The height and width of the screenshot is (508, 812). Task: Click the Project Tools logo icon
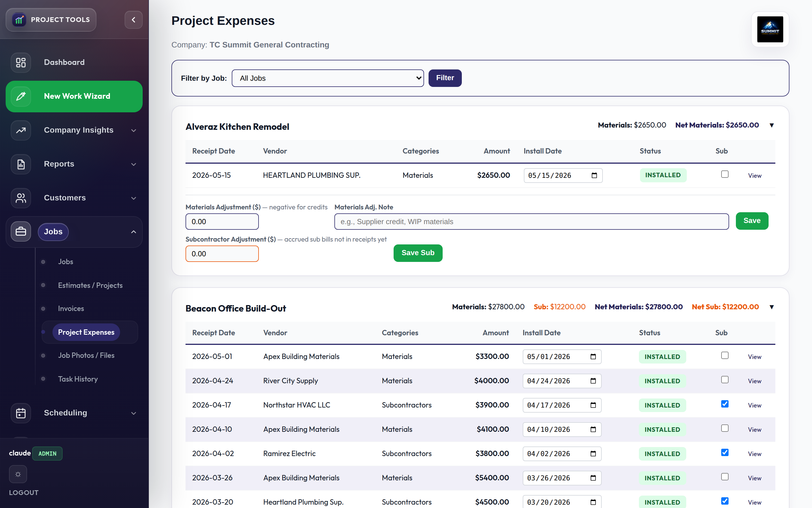(x=19, y=20)
